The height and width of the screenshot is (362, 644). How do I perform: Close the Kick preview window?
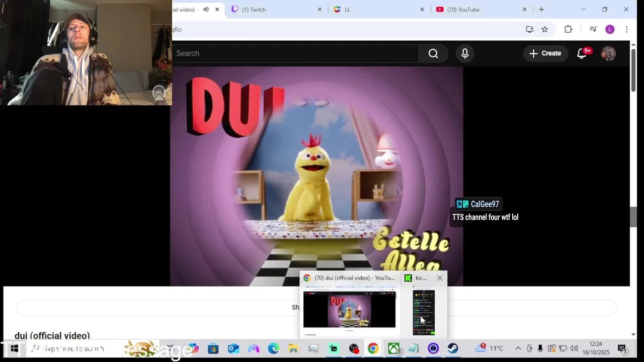(440, 278)
